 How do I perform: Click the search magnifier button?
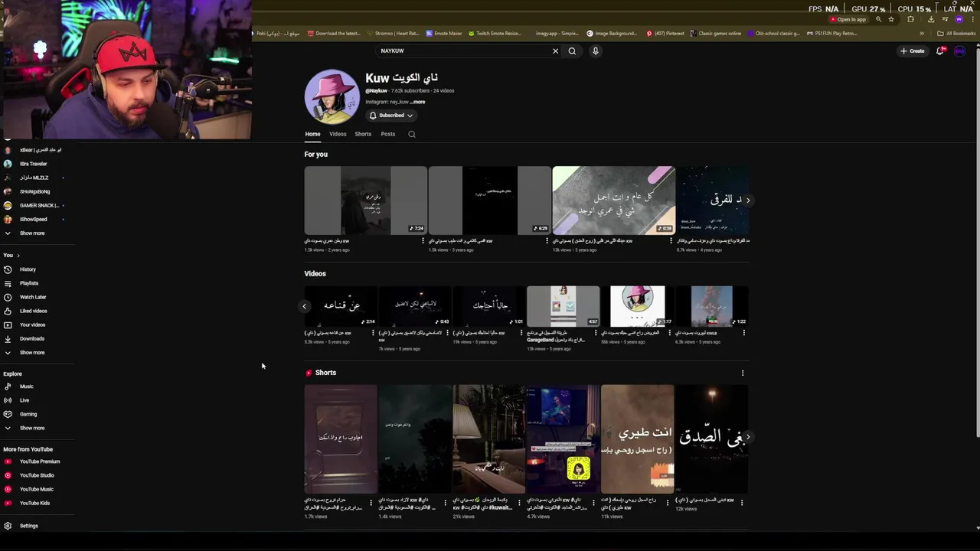coord(572,51)
